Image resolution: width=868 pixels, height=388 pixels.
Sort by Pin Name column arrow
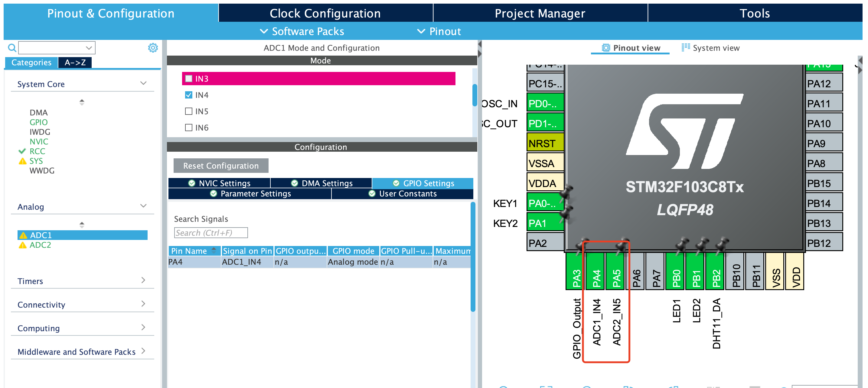click(x=214, y=251)
